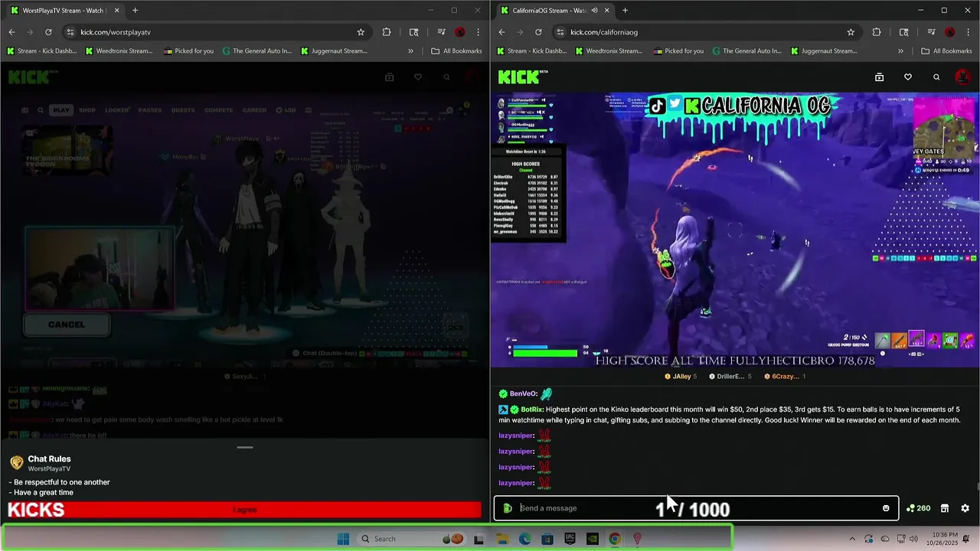Open Google Chrome from the taskbar
This screenshot has height=551, width=980.
[614, 539]
